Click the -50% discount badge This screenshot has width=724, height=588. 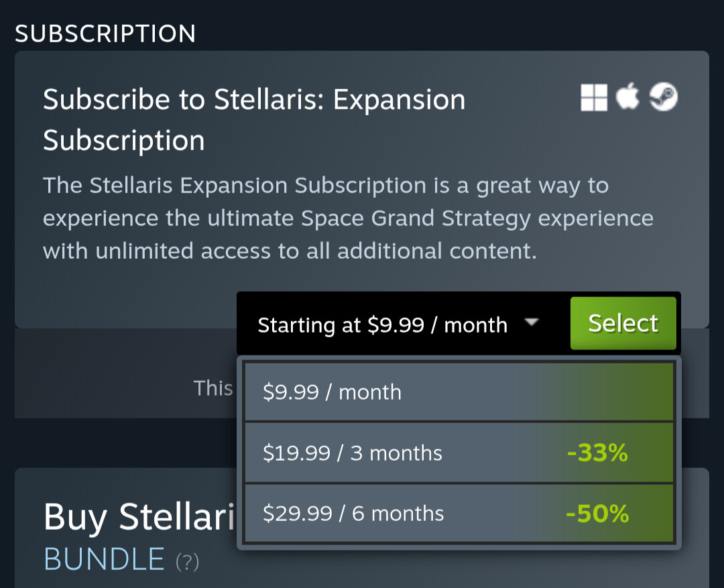tap(597, 514)
